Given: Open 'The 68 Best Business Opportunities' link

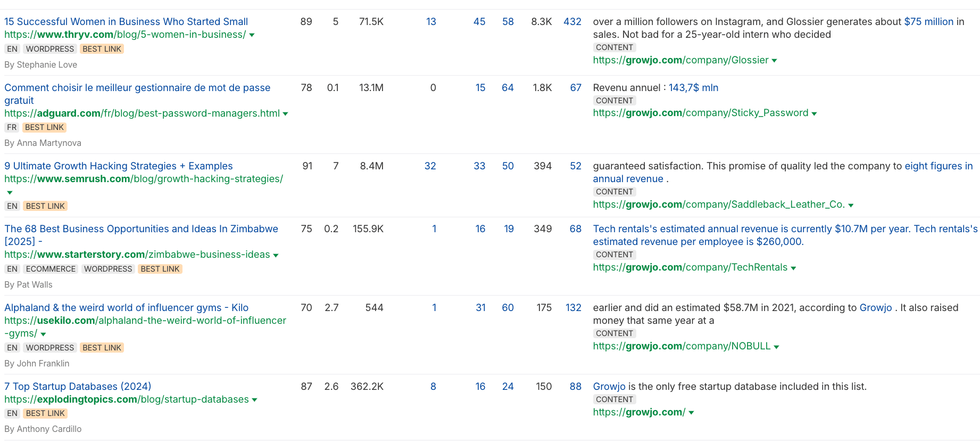Looking at the screenshot, I should point(141,235).
